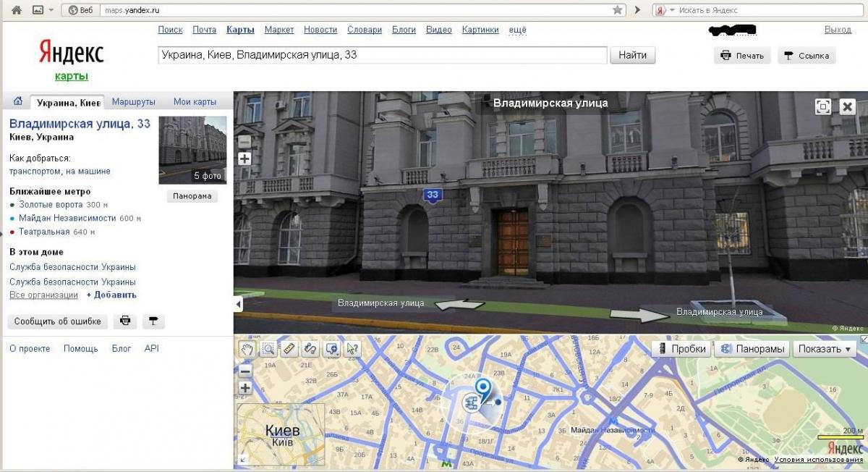Viewport: 868px width, 472px height.
Task: Click the Ссылка link button
Action: [807, 56]
